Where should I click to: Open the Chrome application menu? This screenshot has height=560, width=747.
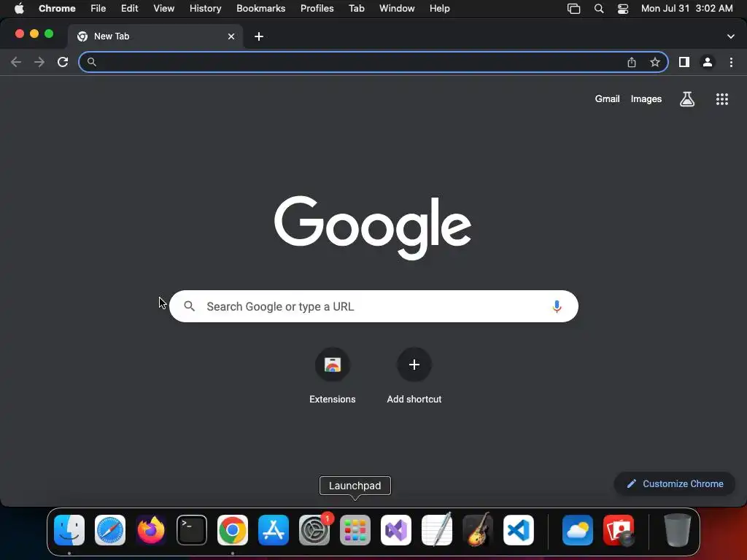point(57,9)
